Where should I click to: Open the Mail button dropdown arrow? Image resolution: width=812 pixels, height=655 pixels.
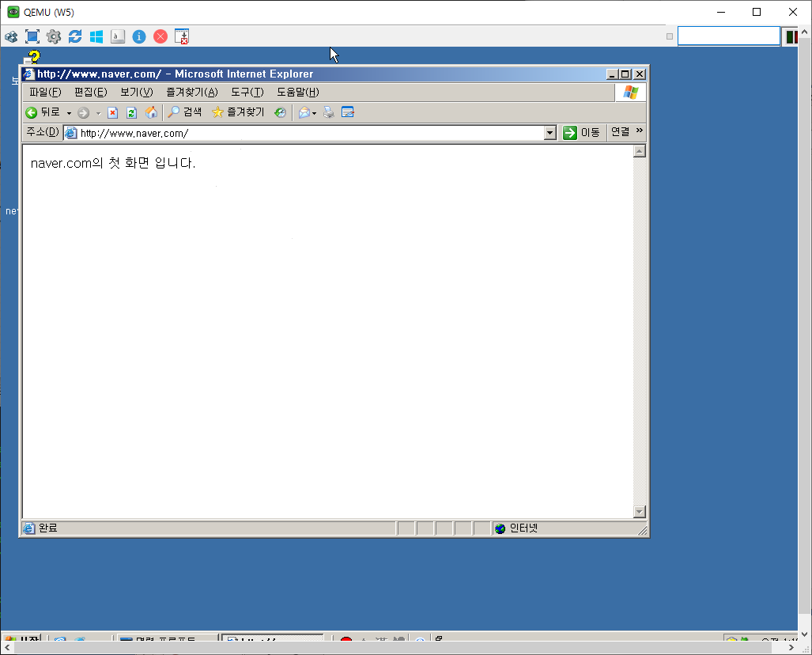315,113
